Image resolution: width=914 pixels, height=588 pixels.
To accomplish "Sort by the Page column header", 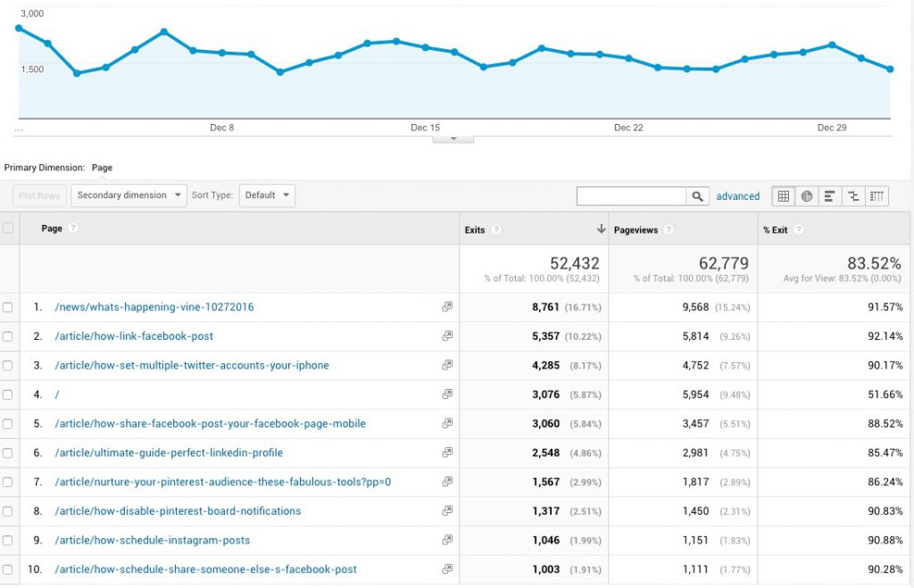I will coord(52,228).
